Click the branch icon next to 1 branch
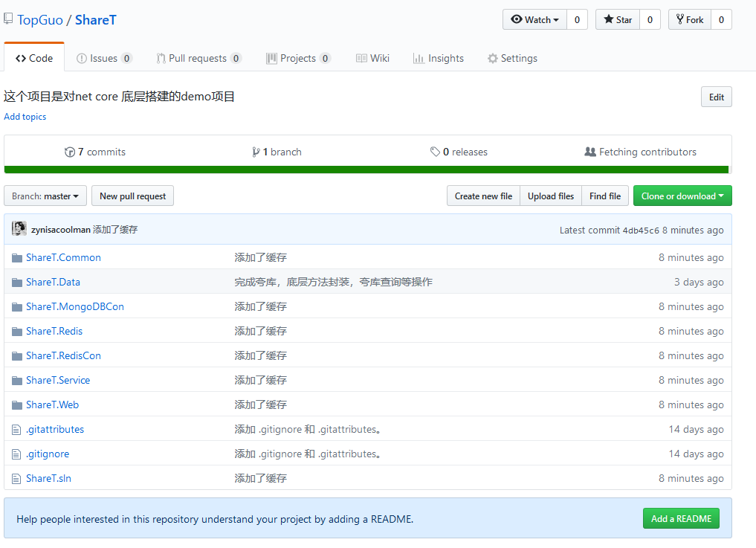 [x=256, y=152]
